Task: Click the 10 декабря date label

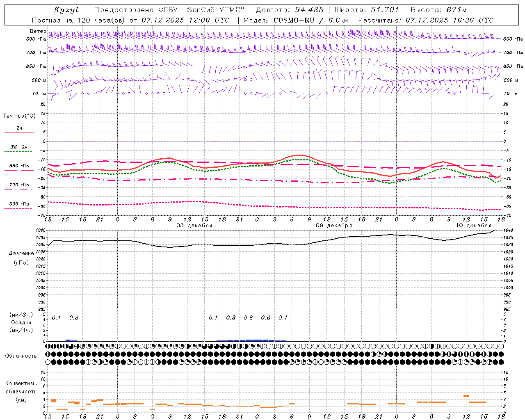Action: coord(473,226)
